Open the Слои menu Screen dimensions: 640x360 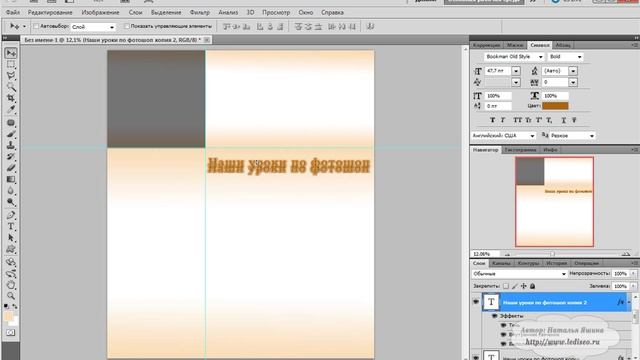[136, 13]
